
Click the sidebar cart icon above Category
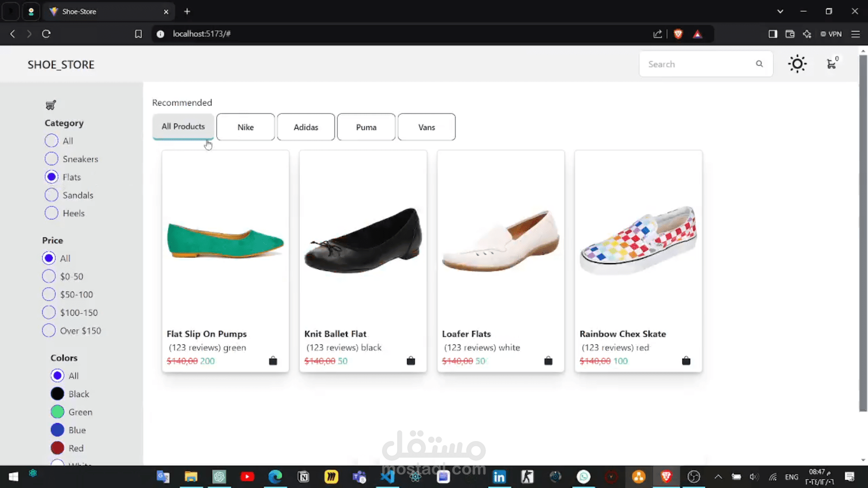[x=51, y=105]
